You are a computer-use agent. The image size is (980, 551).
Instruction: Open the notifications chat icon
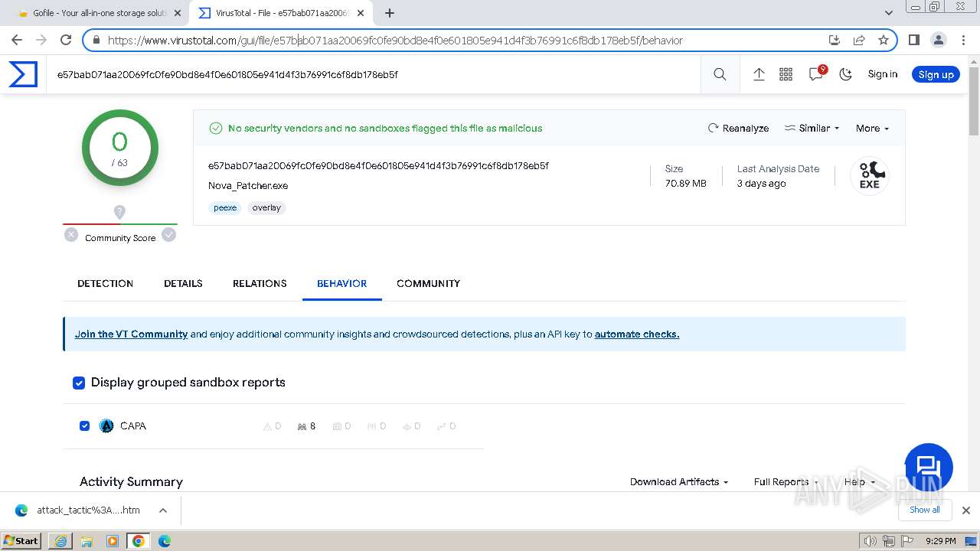816,73
